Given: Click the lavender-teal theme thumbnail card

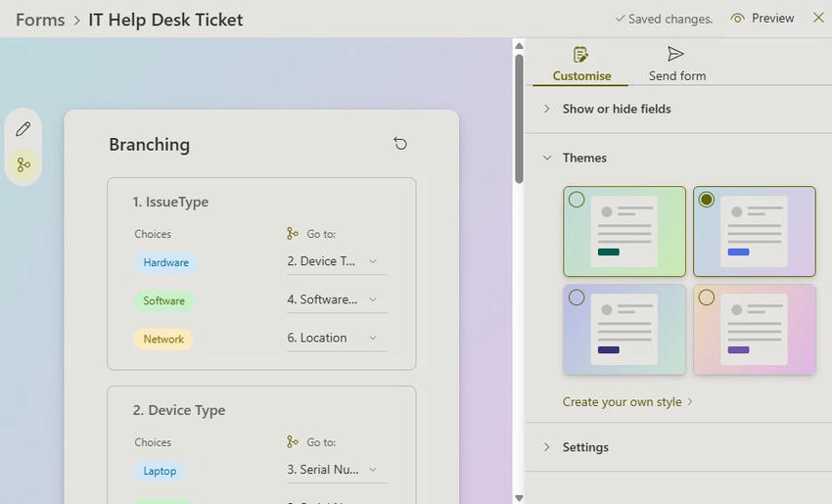Looking at the screenshot, I should 624,330.
